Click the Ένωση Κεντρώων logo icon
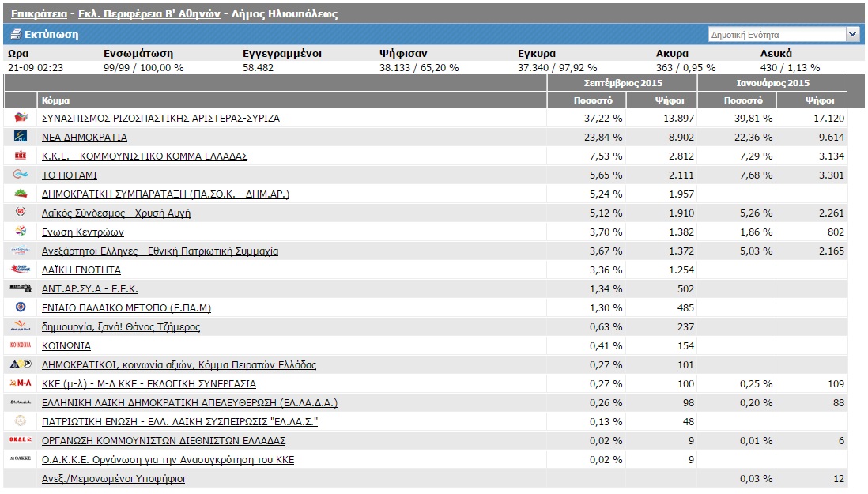The width and height of the screenshot is (868, 494). point(21,232)
